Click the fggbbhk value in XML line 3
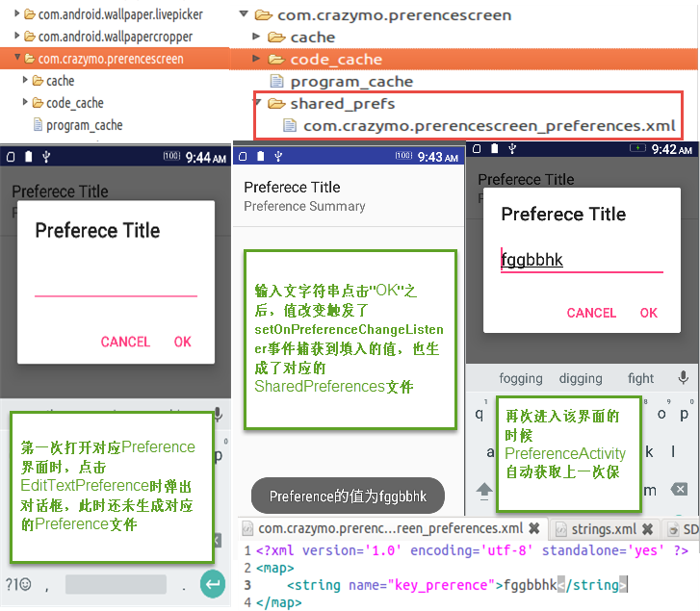Viewport: 700px width, 611px height. [531, 585]
